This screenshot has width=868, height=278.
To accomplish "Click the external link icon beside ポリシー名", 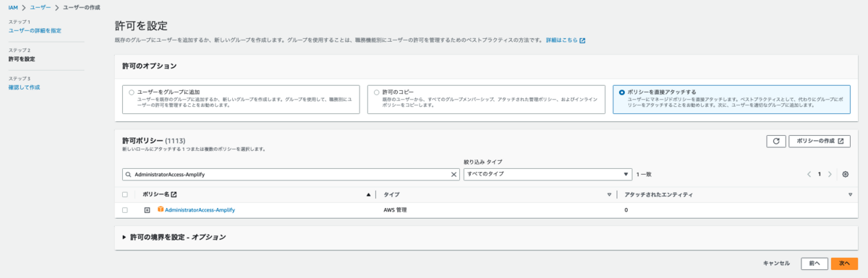I will tap(174, 195).
